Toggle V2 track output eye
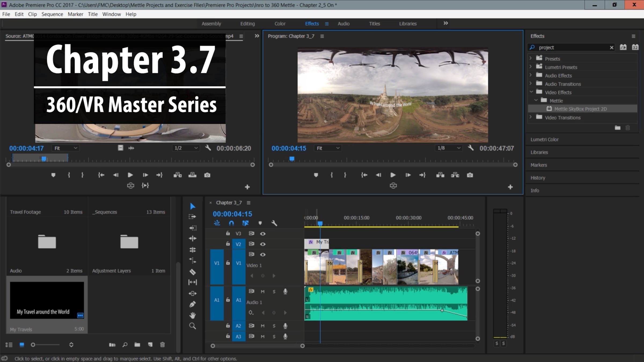This screenshot has width=644, height=362. [263, 244]
